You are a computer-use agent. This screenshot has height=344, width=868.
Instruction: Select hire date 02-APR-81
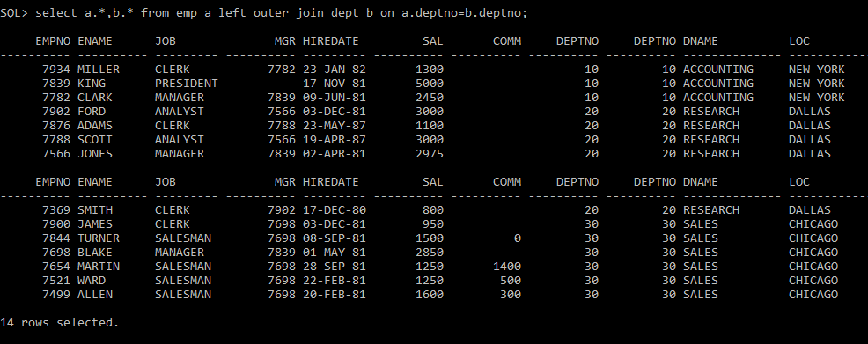[x=335, y=154]
